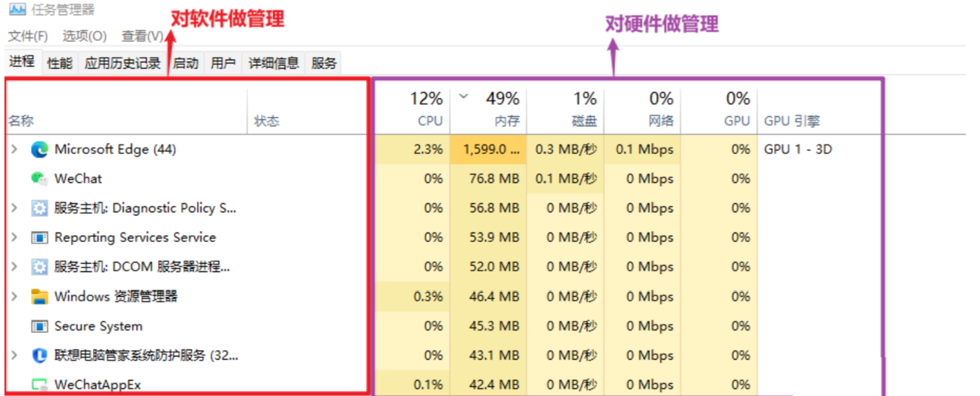Screen dimensions: 980x396
Task: Click the Microsoft Edge process icon
Action: click(39, 149)
